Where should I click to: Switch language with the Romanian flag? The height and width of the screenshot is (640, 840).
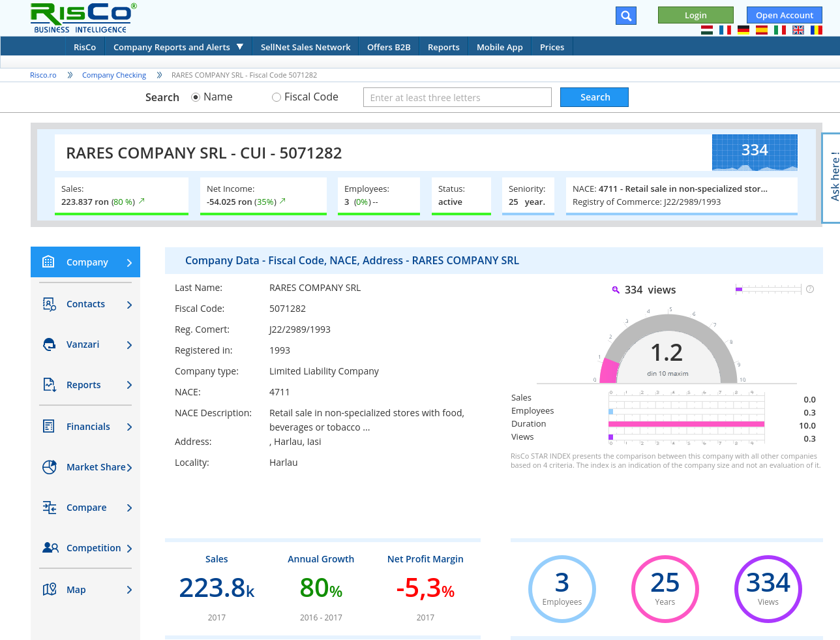click(x=817, y=30)
